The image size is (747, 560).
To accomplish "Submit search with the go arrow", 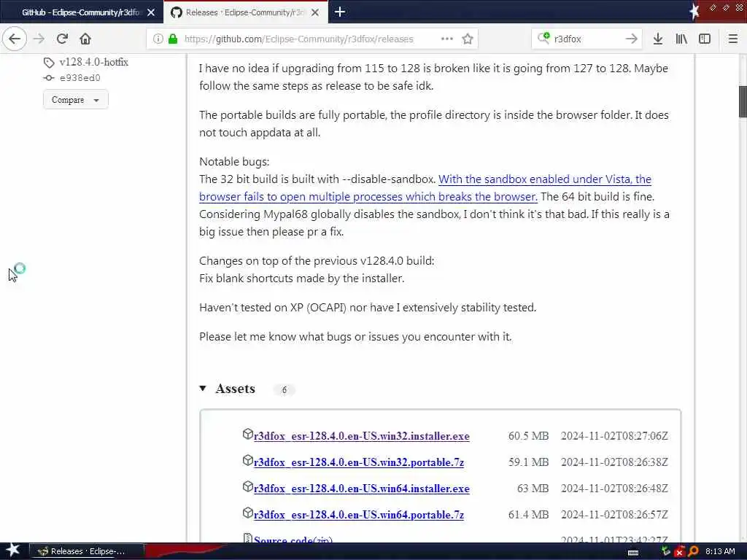I will (x=631, y=39).
